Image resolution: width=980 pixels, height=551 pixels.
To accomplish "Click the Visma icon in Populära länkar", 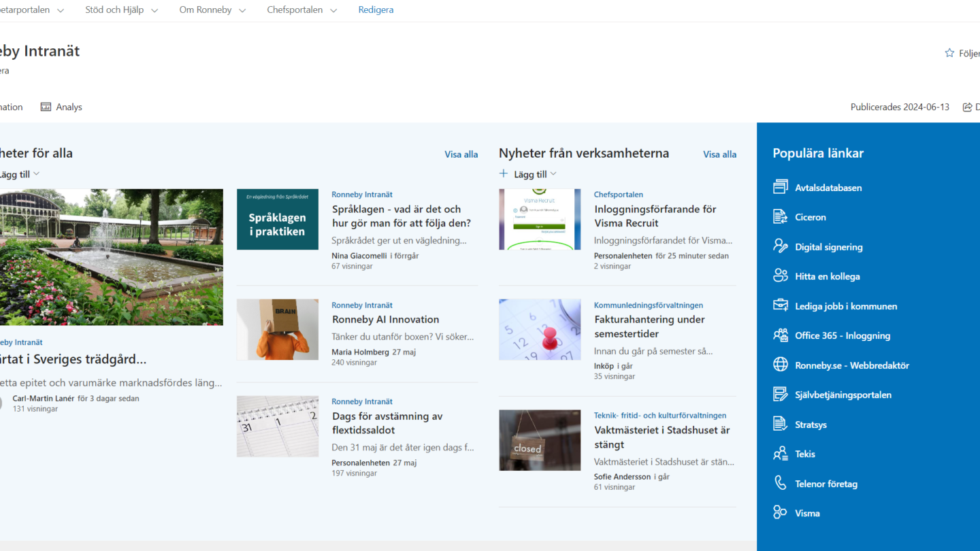I will [780, 513].
